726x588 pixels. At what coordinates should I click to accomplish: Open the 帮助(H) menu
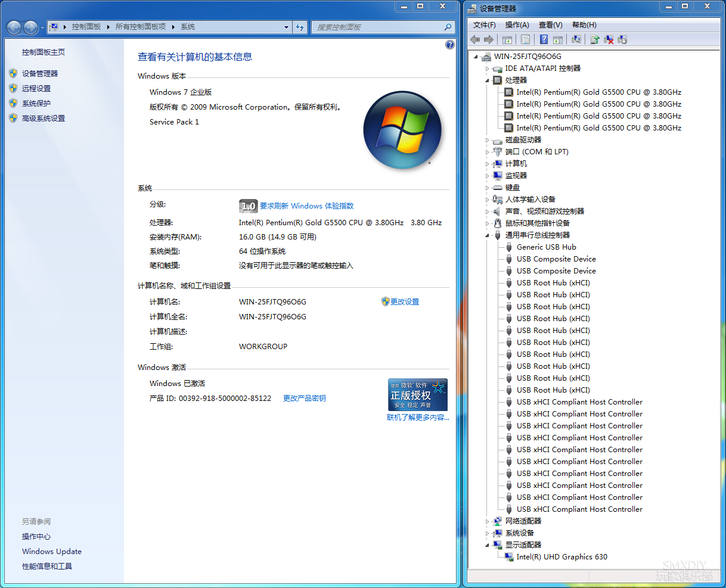click(x=584, y=25)
